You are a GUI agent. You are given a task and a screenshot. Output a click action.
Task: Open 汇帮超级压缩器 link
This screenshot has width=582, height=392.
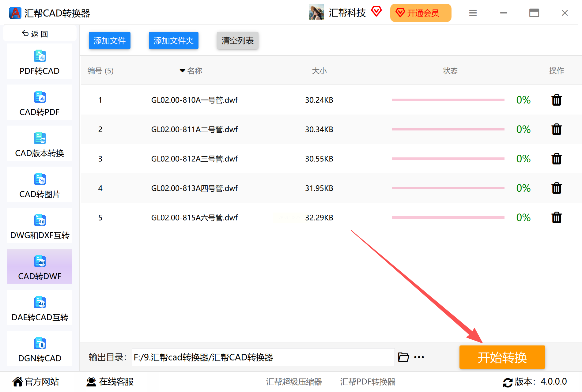pos(294,382)
